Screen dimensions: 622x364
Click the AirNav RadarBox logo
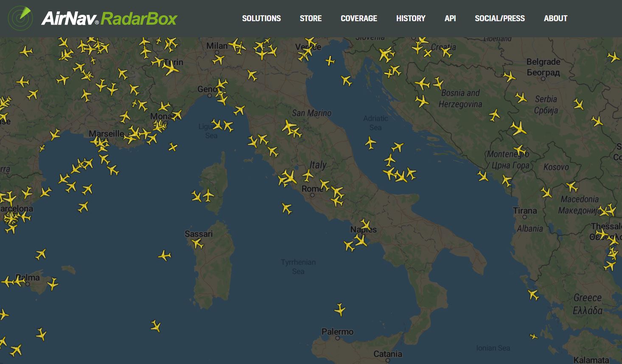tap(92, 18)
